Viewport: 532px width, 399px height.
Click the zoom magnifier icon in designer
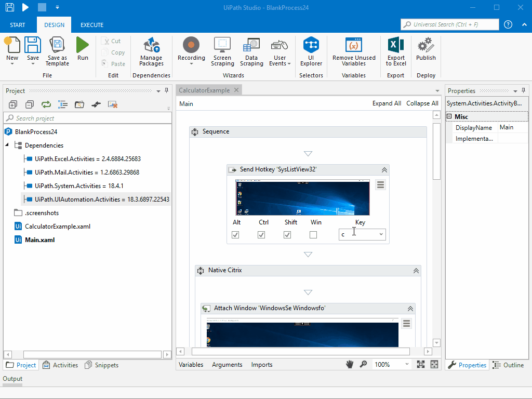[x=363, y=364]
